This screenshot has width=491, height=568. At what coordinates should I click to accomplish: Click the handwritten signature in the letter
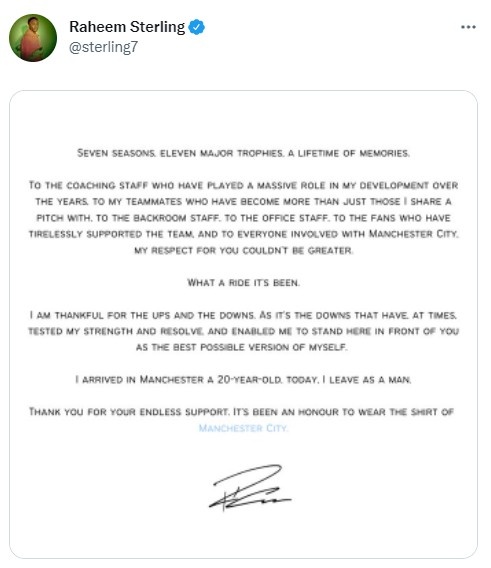[x=250, y=488]
